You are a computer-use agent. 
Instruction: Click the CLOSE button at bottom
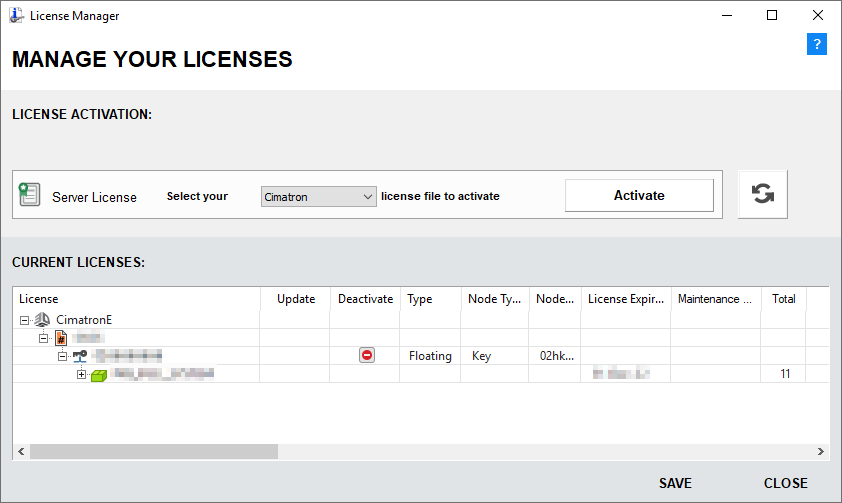tap(786, 483)
